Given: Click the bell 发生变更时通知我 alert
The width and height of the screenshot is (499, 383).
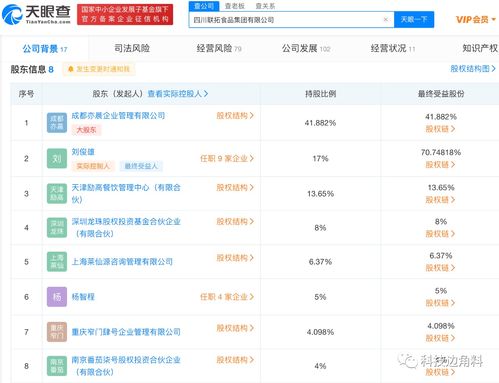Looking at the screenshot, I should [99, 69].
